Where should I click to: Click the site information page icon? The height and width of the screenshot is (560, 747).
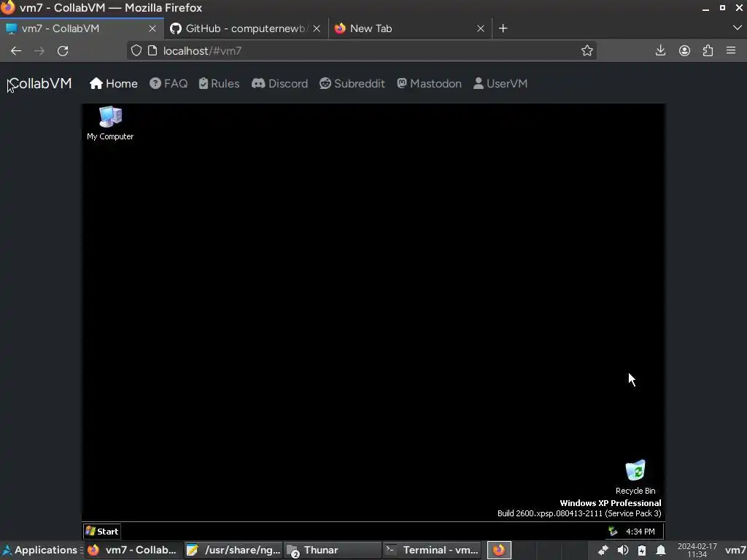pos(152,50)
